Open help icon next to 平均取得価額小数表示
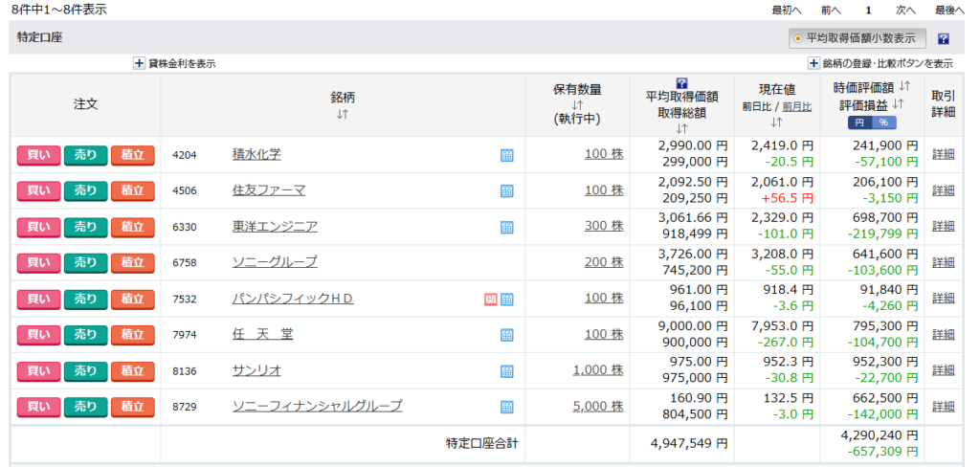 (943, 39)
